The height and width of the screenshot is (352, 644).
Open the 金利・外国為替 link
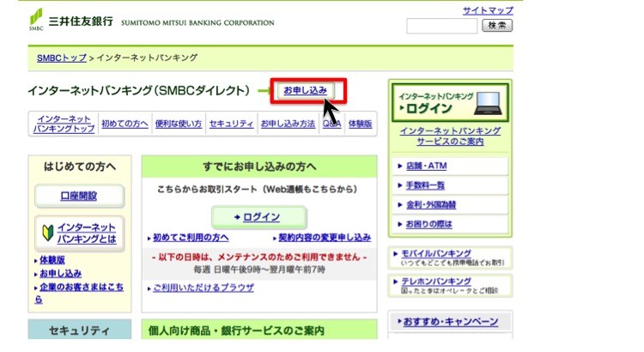point(431,205)
